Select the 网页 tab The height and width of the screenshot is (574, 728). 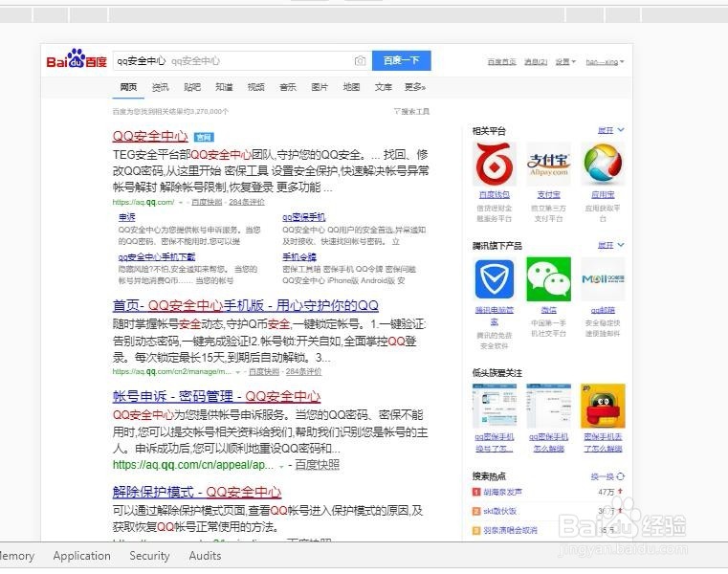[x=128, y=87]
